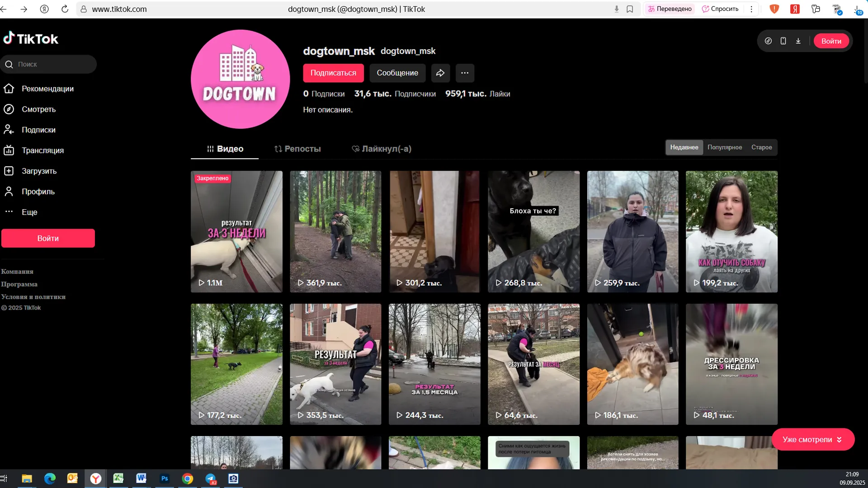Click the Подписаться button
Image resolution: width=868 pixels, height=488 pixels.
point(333,73)
